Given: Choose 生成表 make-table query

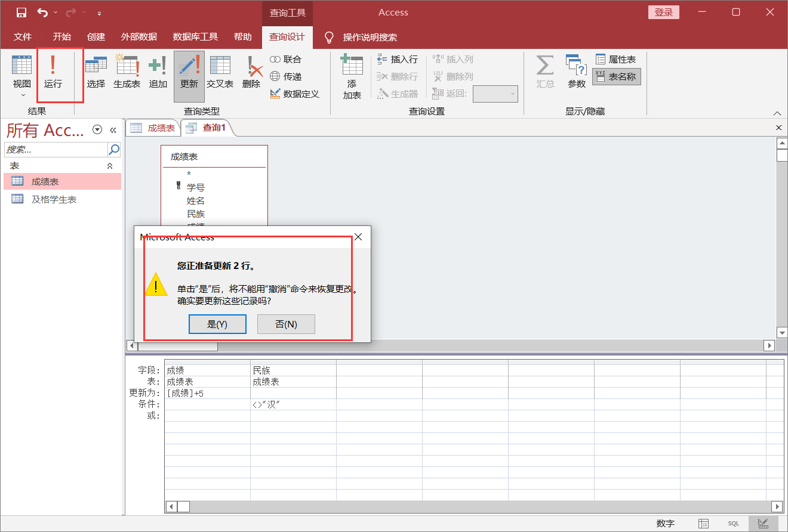Looking at the screenshot, I should 127,72.
